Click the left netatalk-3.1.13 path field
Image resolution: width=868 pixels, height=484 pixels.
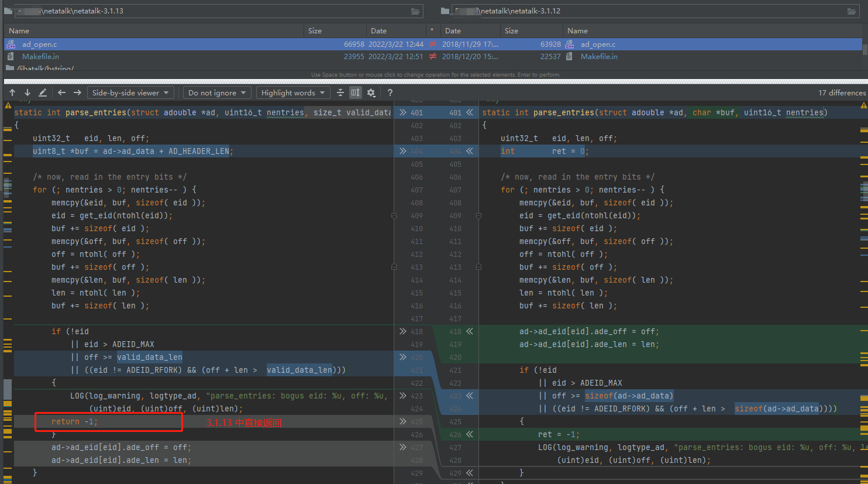[220, 11]
